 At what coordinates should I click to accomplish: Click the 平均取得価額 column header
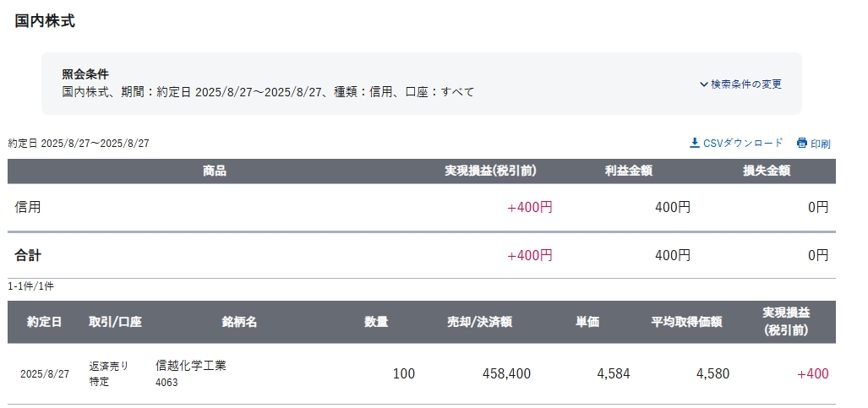click(686, 322)
